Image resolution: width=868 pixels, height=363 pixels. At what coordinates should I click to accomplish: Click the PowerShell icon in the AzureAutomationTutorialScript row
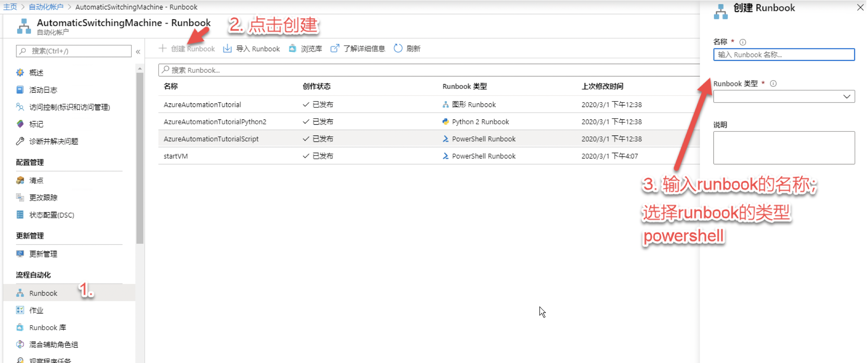[446, 139]
